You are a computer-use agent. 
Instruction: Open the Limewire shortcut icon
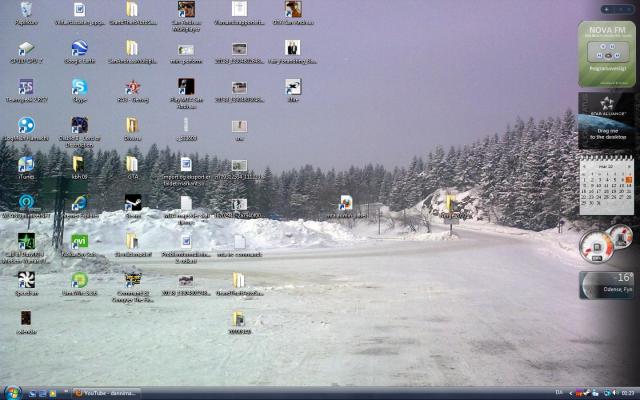[x=79, y=280]
